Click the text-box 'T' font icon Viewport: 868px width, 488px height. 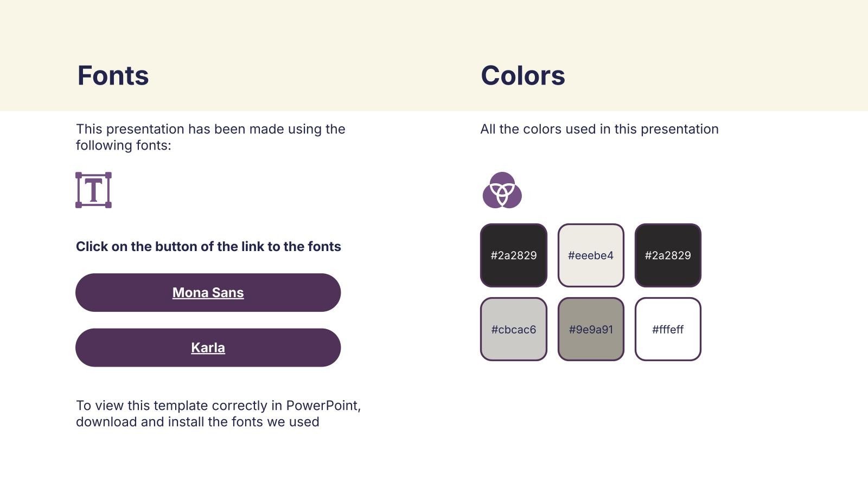tap(93, 190)
